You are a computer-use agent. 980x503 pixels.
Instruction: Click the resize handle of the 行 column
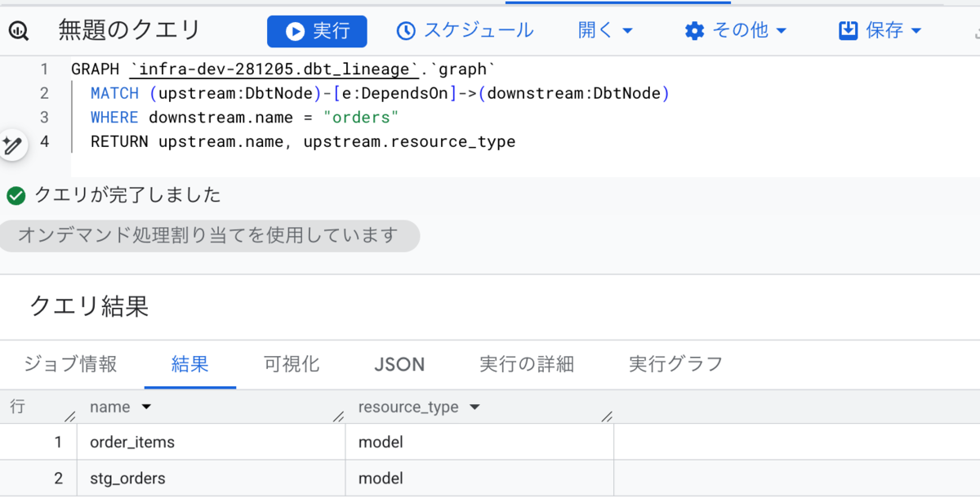pos(70,416)
